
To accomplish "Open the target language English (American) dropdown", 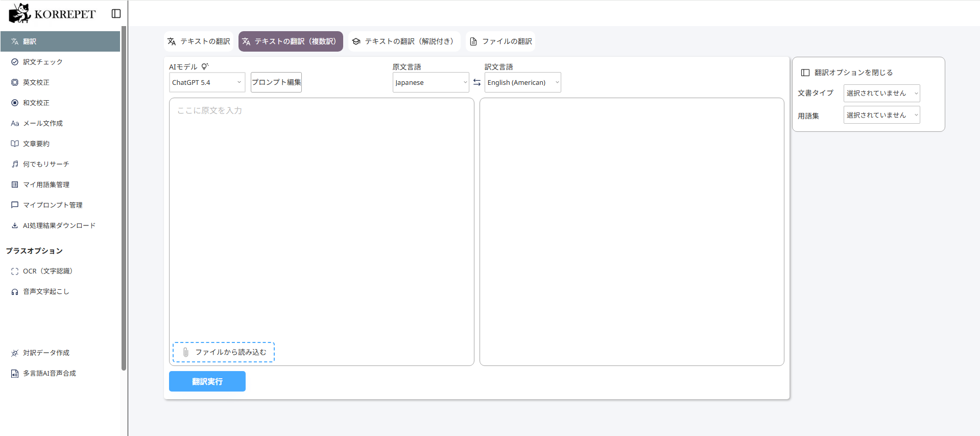I will (x=523, y=82).
